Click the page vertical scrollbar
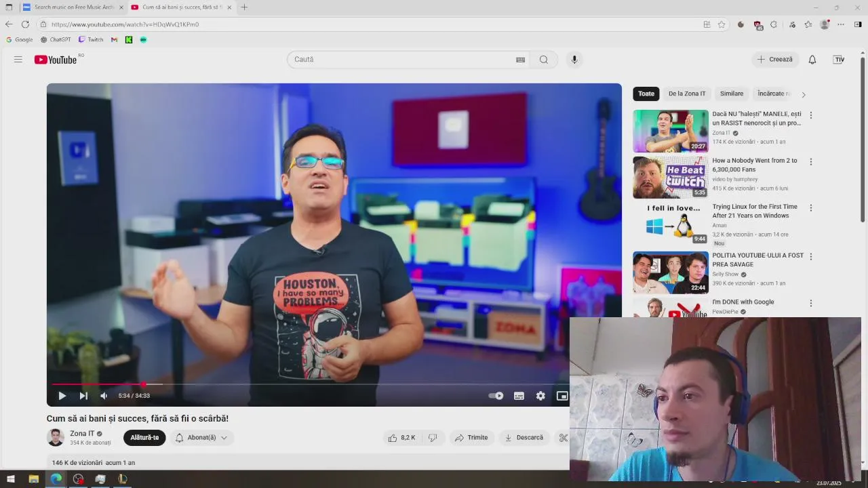This screenshot has height=488, width=868. pyautogui.click(x=863, y=139)
